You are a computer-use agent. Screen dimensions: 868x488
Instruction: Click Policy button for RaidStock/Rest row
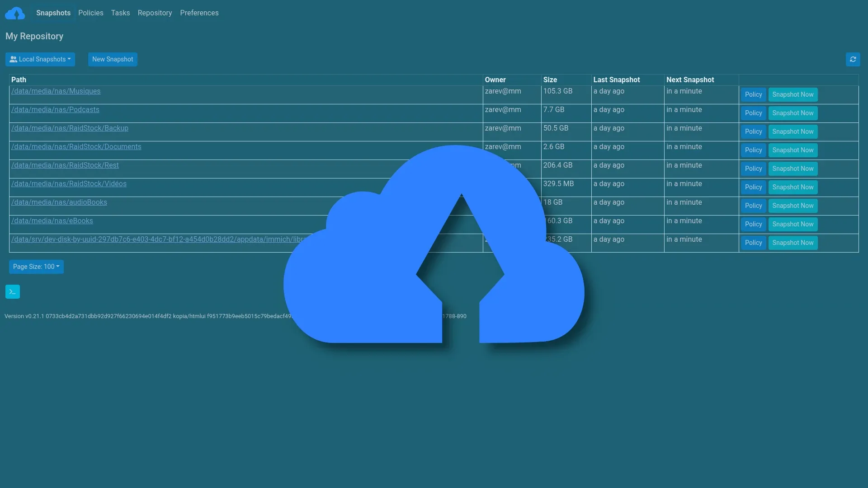pyautogui.click(x=753, y=169)
